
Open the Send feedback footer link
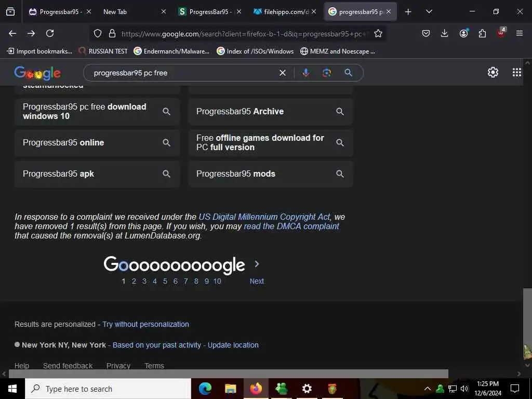pyautogui.click(x=68, y=366)
